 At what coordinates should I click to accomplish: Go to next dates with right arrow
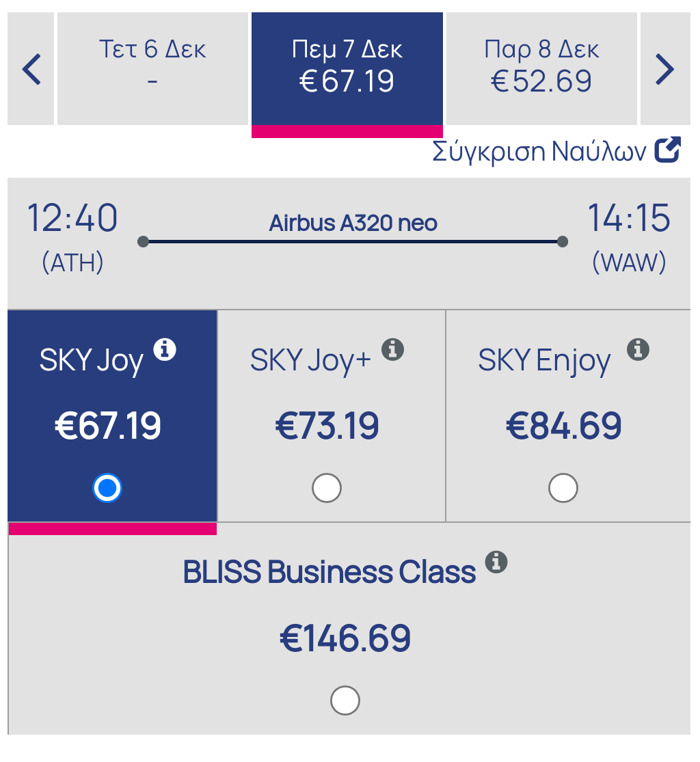tap(664, 69)
